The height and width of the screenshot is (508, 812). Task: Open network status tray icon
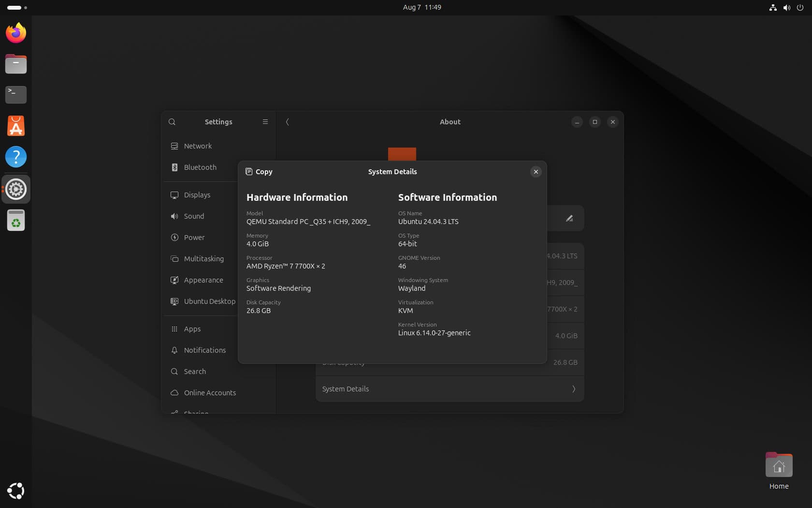click(x=773, y=7)
